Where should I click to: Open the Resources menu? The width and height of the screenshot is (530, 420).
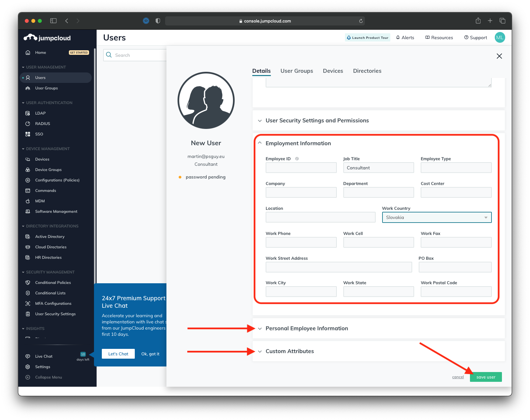pos(439,38)
